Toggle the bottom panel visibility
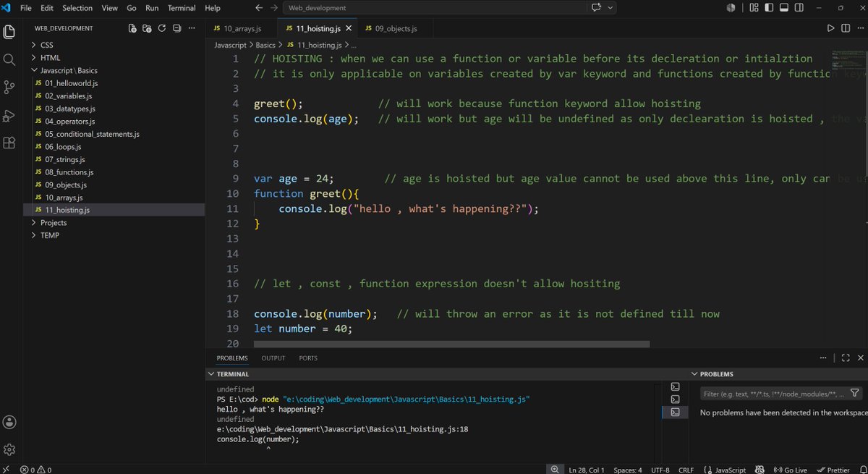 pyautogui.click(x=783, y=8)
